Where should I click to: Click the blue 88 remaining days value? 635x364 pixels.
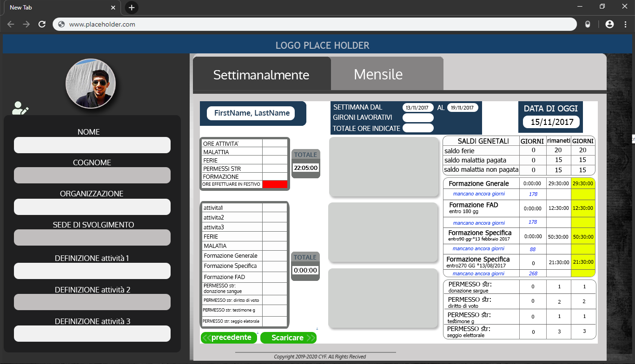point(533,249)
